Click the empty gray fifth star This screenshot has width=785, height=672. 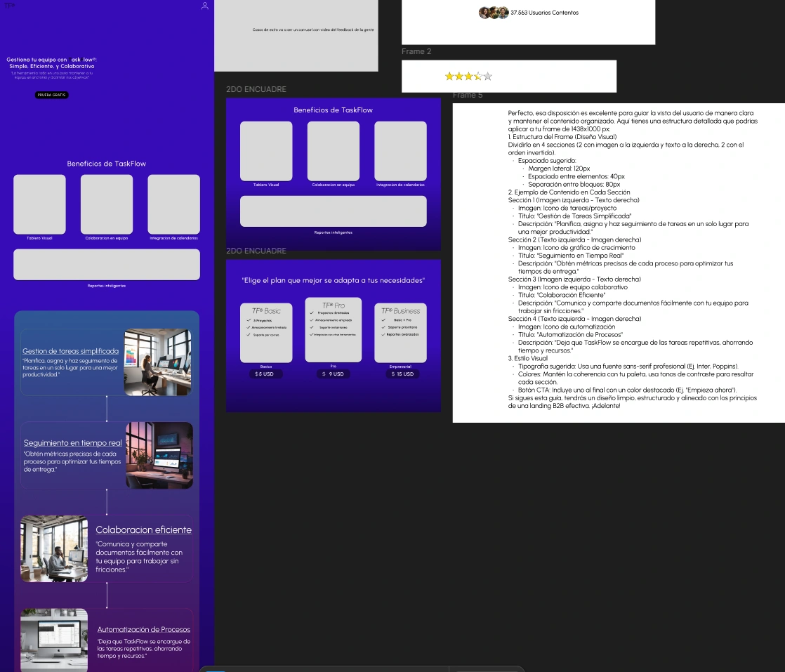[487, 76]
